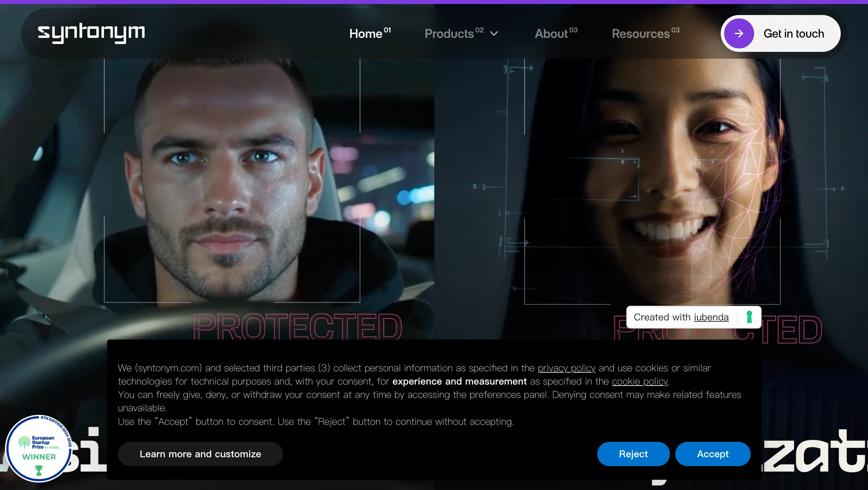
Task: Reject cookies with the Reject button
Action: tap(633, 454)
